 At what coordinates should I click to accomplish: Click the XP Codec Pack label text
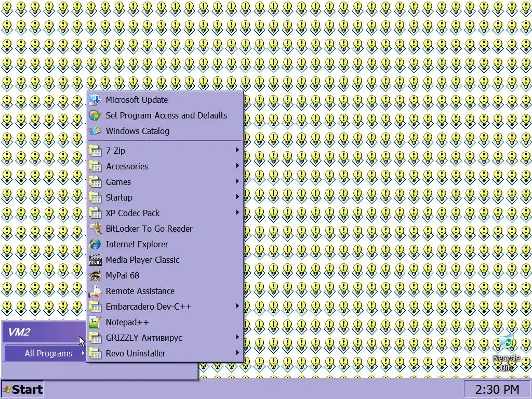point(132,213)
